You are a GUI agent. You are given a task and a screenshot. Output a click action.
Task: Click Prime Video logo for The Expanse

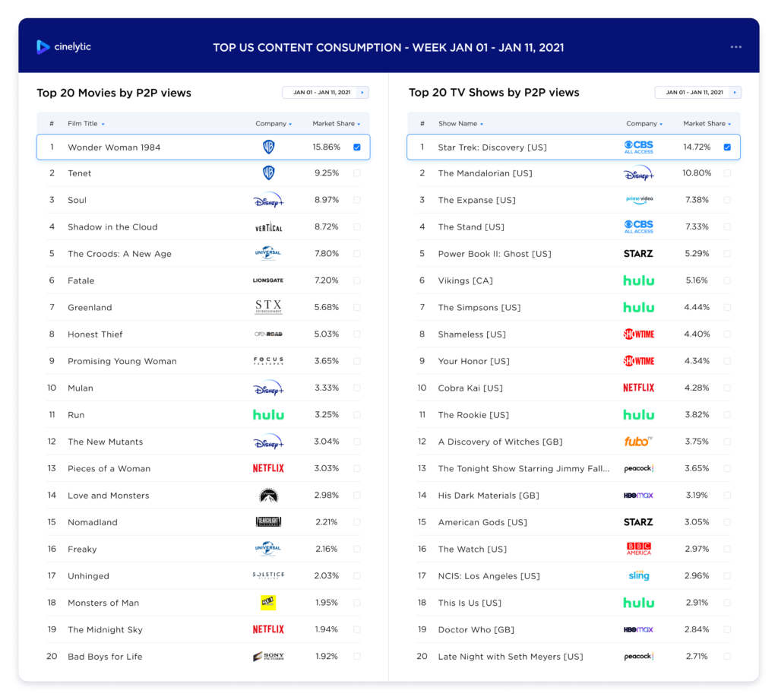639,200
